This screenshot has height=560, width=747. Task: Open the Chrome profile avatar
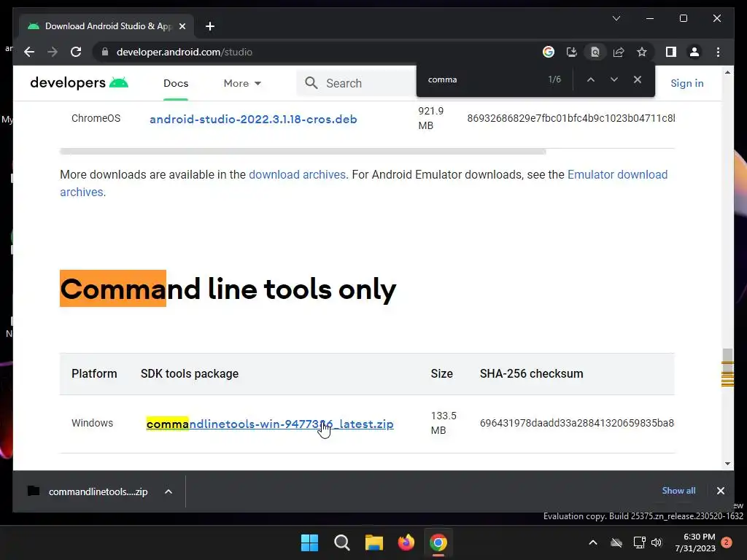tap(694, 52)
